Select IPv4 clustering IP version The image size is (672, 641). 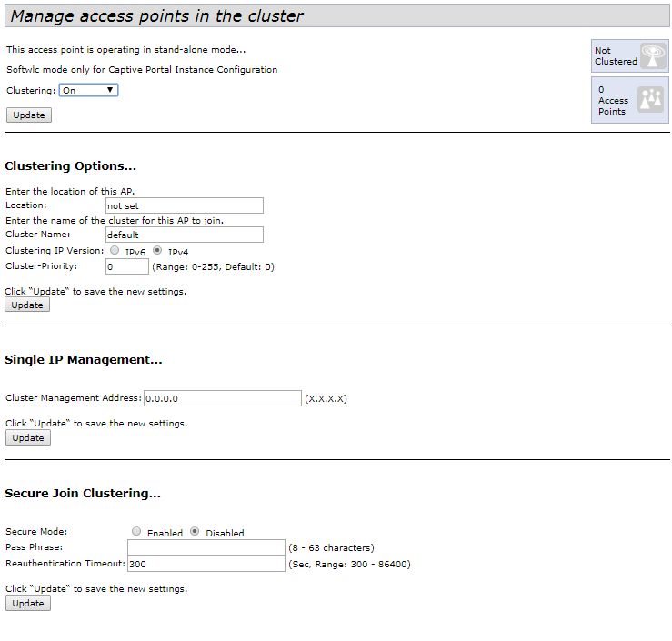point(157,250)
